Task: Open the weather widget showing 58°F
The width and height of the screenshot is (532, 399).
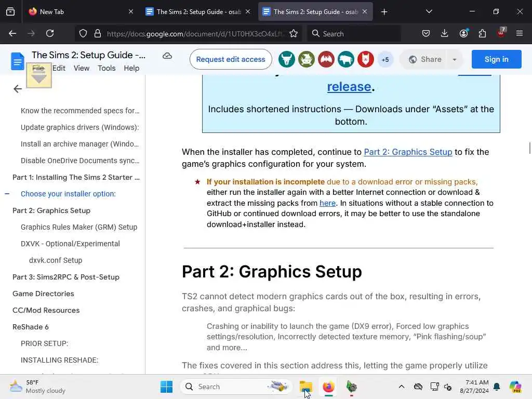Action: [x=37, y=387]
